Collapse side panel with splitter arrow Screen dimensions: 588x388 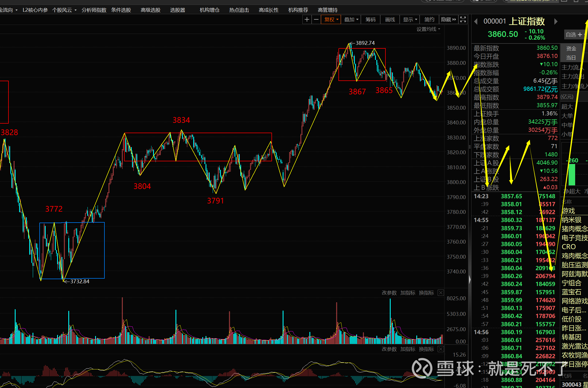[470, 279]
